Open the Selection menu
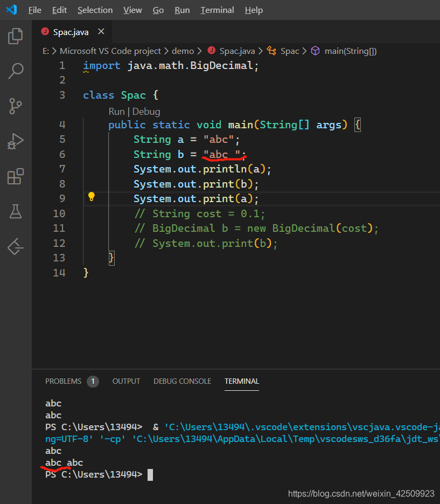Image resolution: width=440 pixels, height=504 pixels. 95,10
